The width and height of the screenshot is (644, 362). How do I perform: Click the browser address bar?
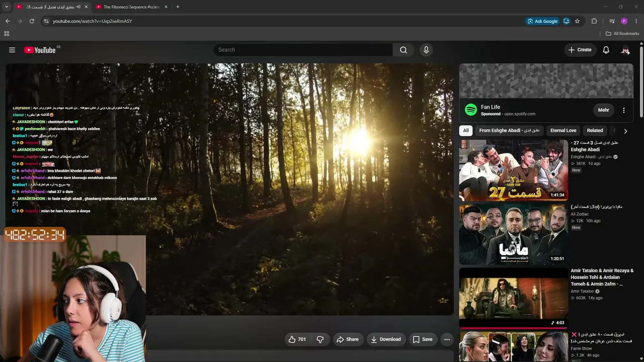click(x=282, y=21)
